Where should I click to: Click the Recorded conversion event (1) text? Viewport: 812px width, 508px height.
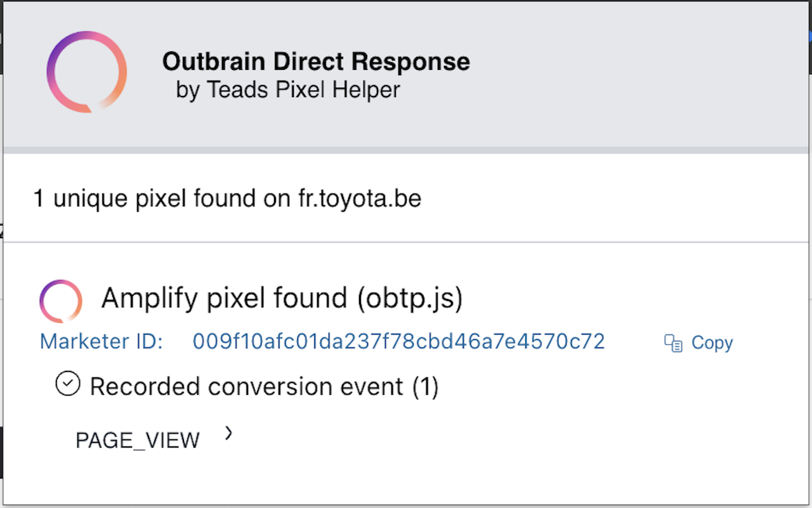[x=265, y=386]
